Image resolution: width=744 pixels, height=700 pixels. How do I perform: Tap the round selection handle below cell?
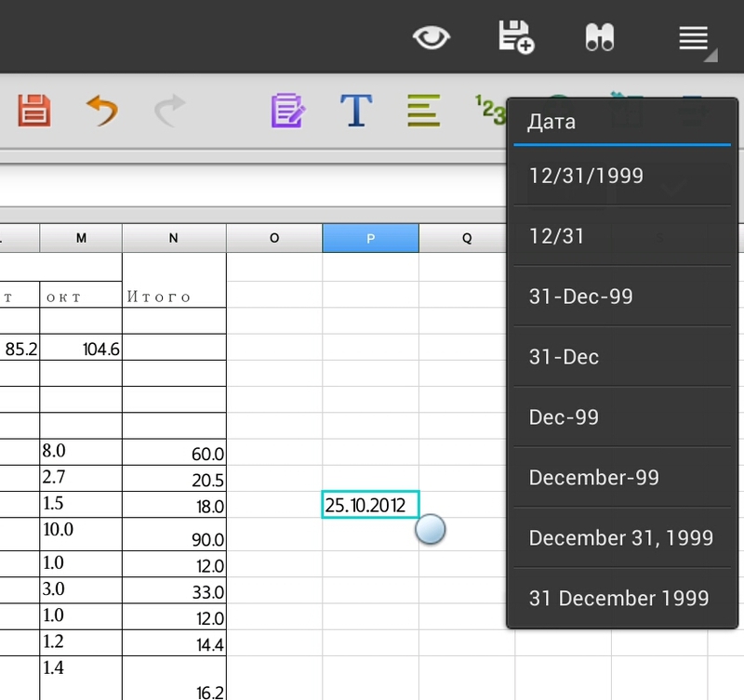pos(431,529)
